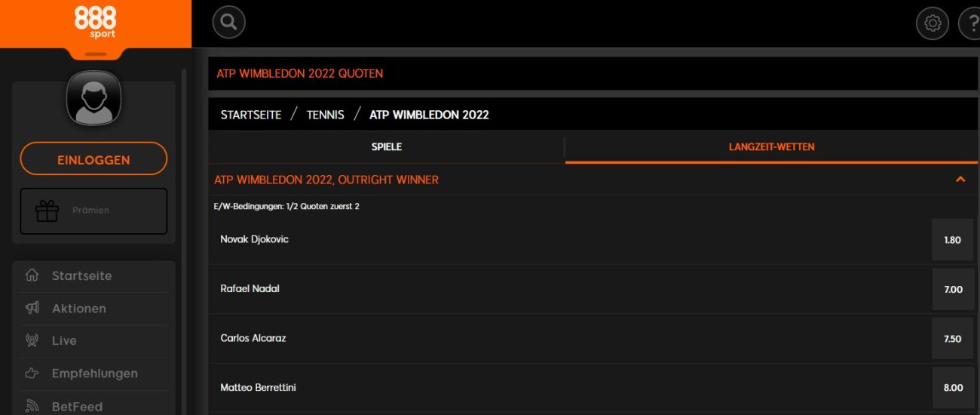Click the Startseite breadcrumb link
This screenshot has width=980, height=415.
251,115
